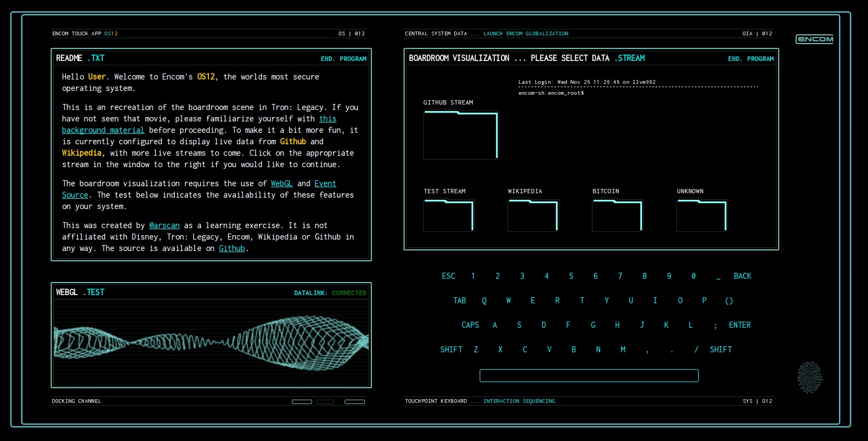Tap the ESC key on touch keyboard
868x441 pixels.
click(449, 276)
